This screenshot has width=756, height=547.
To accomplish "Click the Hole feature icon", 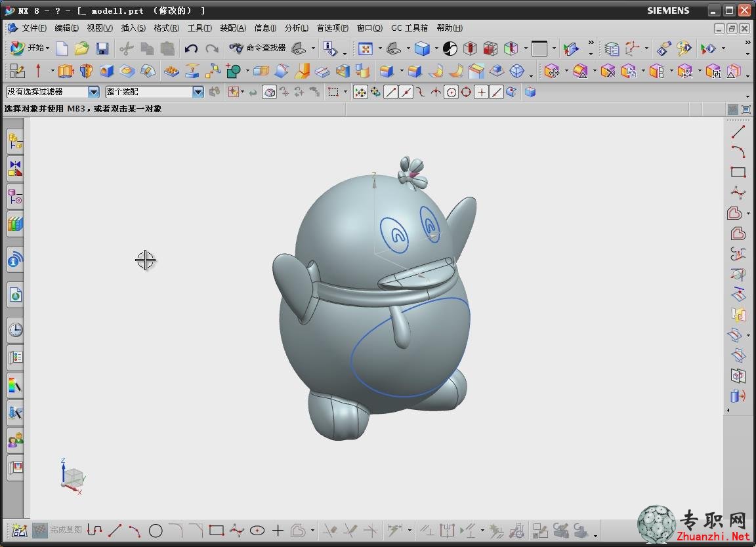I will [x=106, y=71].
